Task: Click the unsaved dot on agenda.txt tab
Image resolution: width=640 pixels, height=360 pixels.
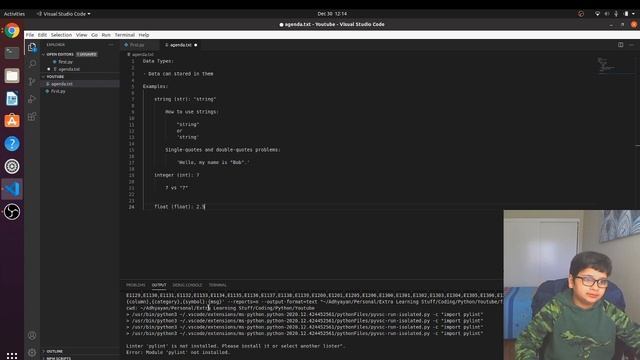Action: [x=196, y=45]
